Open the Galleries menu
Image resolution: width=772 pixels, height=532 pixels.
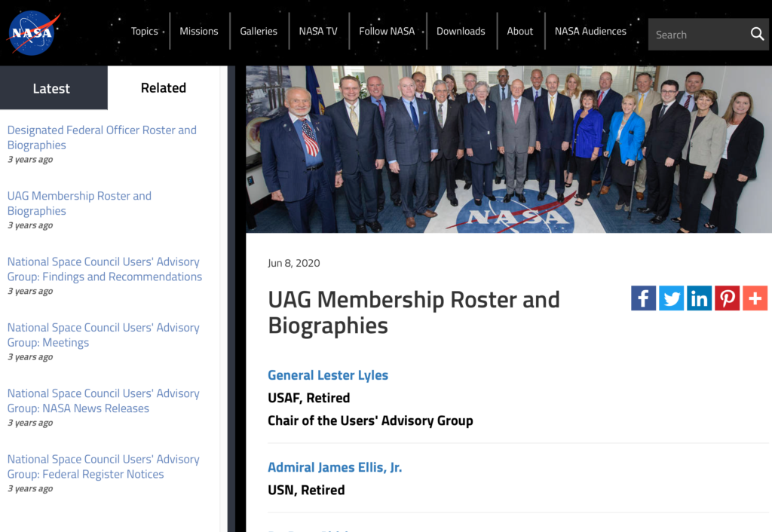(259, 31)
